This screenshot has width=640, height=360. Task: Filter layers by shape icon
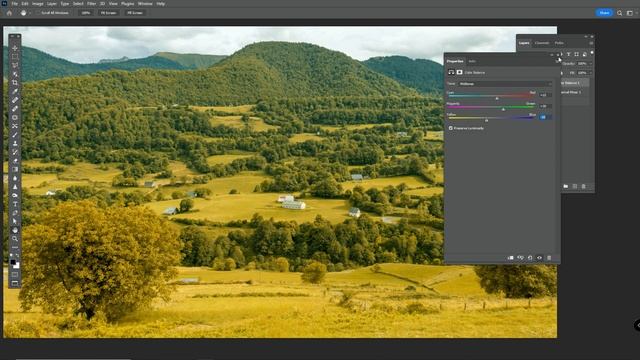pos(576,54)
